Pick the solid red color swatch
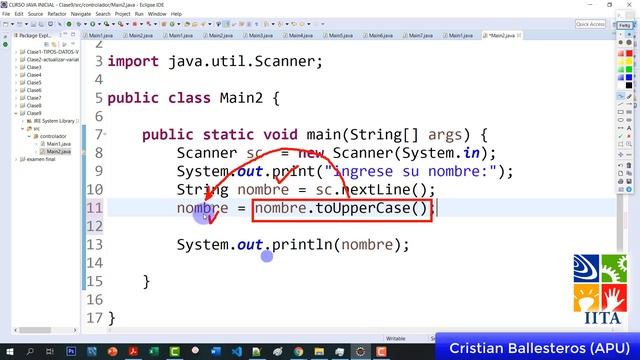Screen dimensions: 640x360 point(629,53)
